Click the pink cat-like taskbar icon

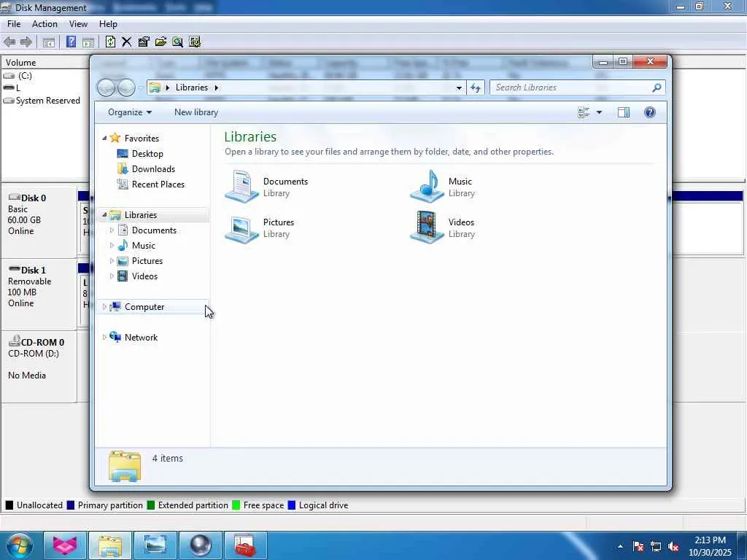coord(65,545)
